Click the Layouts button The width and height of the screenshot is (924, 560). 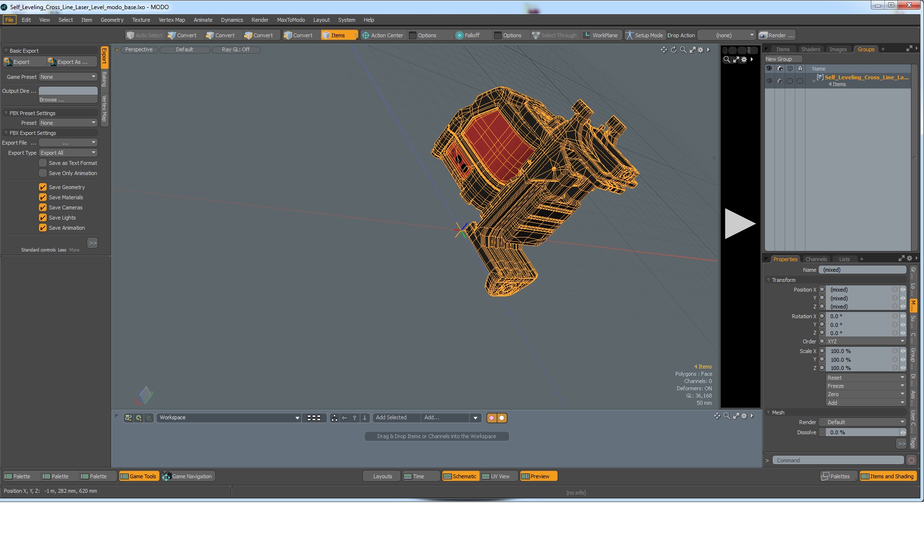pyautogui.click(x=382, y=476)
